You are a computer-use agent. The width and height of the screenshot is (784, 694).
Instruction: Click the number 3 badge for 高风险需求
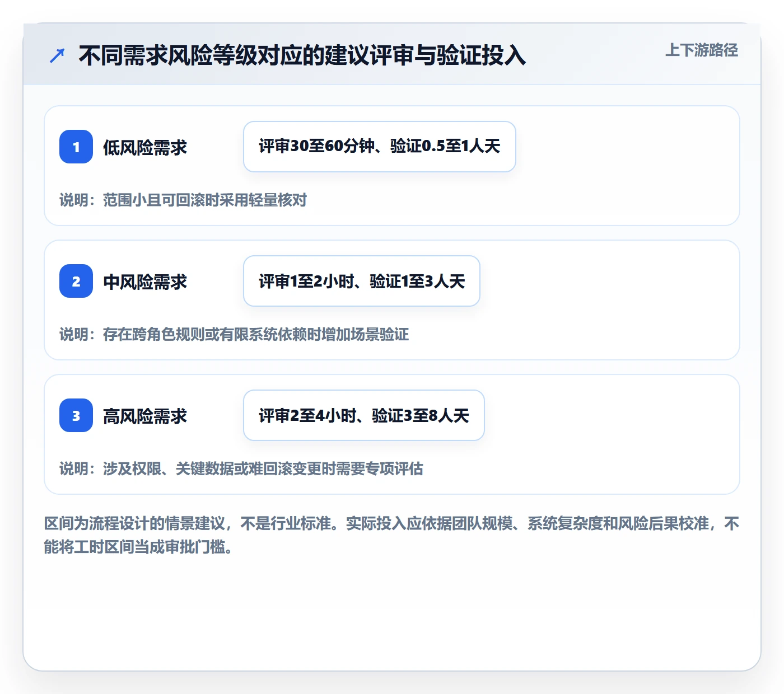pos(76,415)
